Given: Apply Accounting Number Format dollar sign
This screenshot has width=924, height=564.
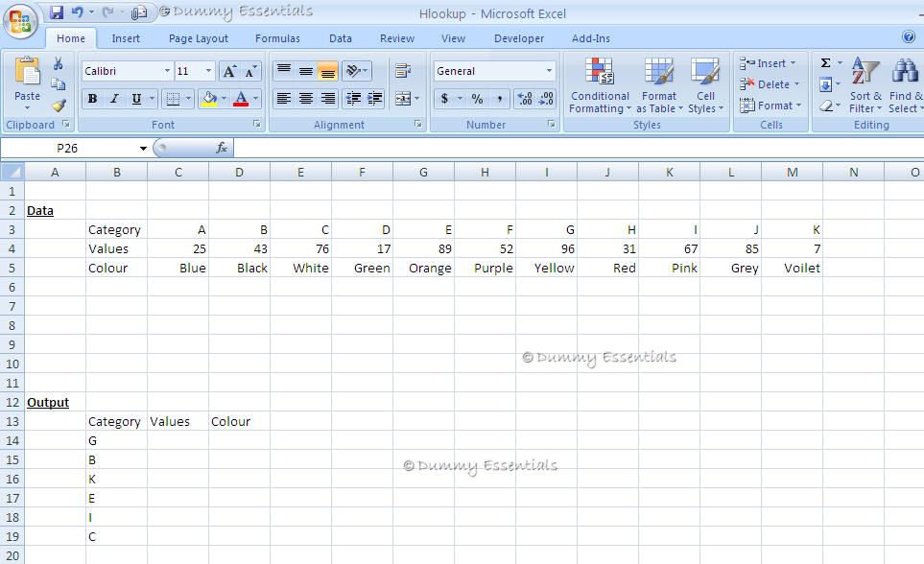Looking at the screenshot, I should click(445, 99).
